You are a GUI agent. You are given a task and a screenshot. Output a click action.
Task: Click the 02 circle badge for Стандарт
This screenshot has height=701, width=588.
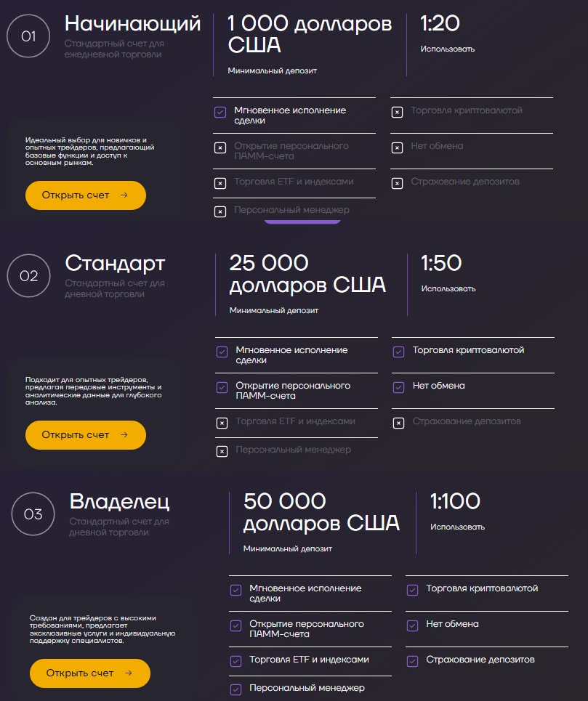click(x=28, y=276)
